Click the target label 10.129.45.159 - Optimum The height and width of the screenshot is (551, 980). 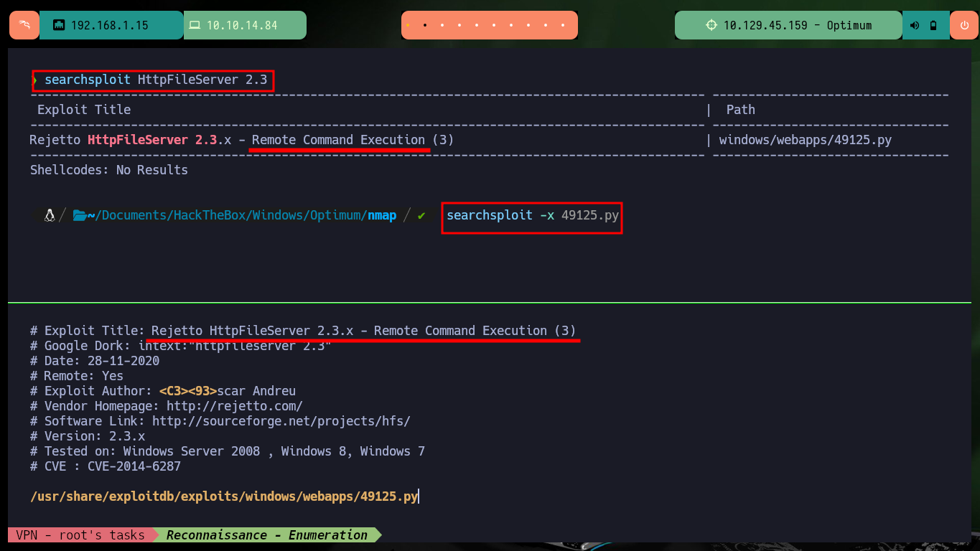[x=797, y=25]
